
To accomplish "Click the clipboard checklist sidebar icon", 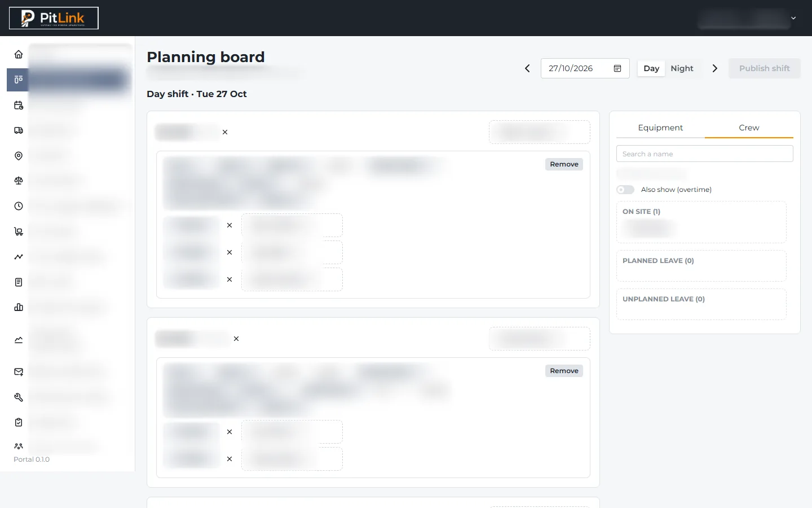I will coord(19,422).
